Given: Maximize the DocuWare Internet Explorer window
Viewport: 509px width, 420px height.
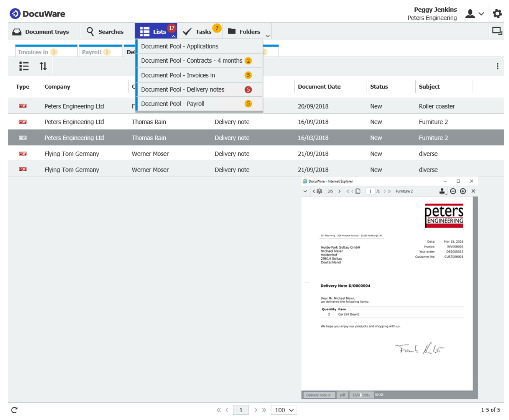Looking at the screenshot, I should (x=458, y=181).
